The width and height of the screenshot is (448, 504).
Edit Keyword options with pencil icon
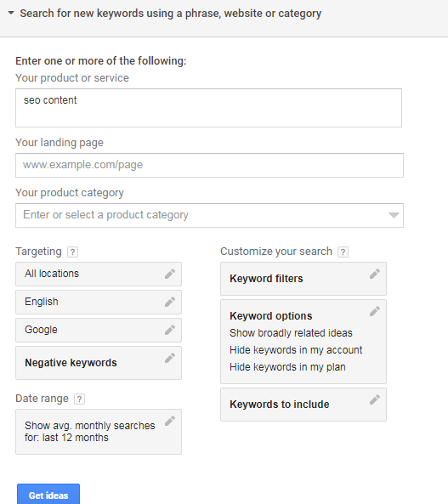tap(375, 311)
